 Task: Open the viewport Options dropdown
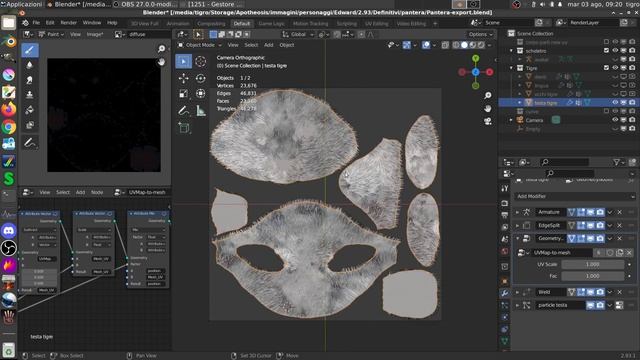pyautogui.click(x=480, y=34)
